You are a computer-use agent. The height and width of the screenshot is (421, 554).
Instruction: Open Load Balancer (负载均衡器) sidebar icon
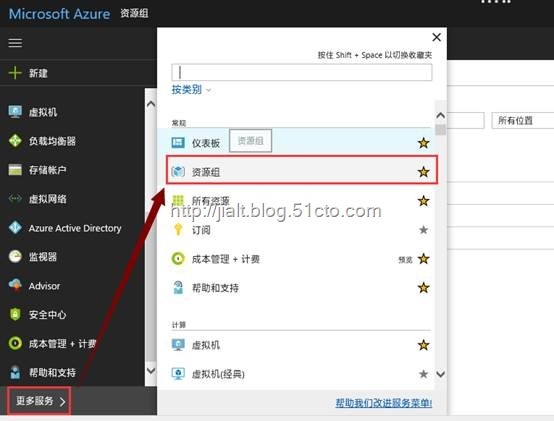[x=15, y=141]
